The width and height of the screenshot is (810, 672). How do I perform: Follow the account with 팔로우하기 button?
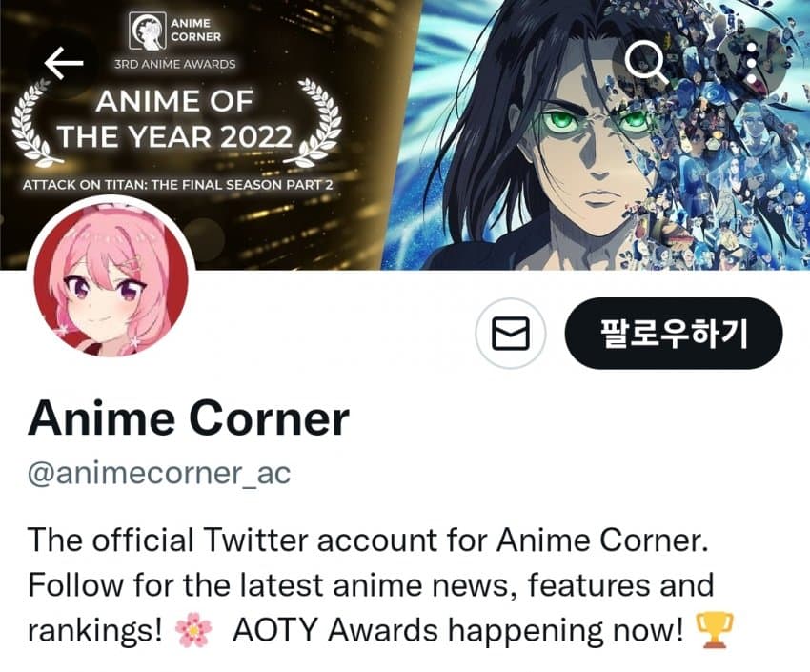click(x=674, y=334)
